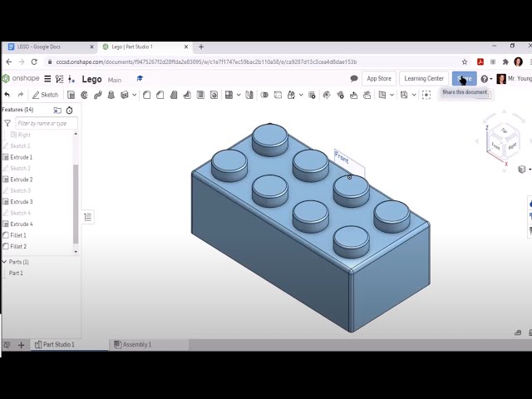Select the Chamfer tool
532x399 pixels.
point(160,95)
